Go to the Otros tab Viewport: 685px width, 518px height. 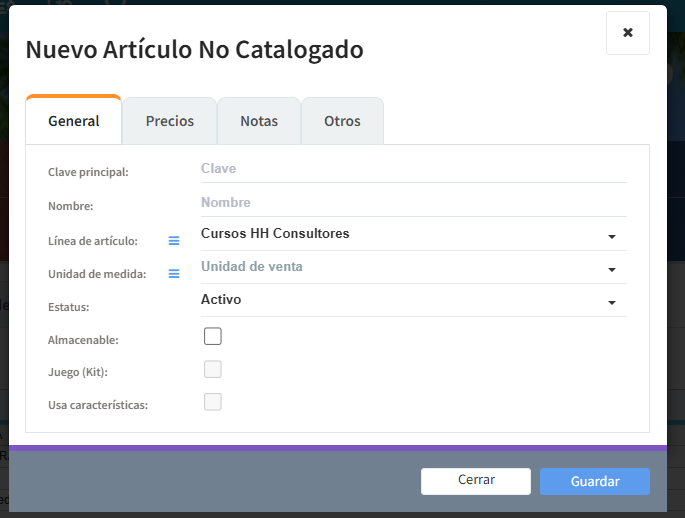tap(342, 121)
